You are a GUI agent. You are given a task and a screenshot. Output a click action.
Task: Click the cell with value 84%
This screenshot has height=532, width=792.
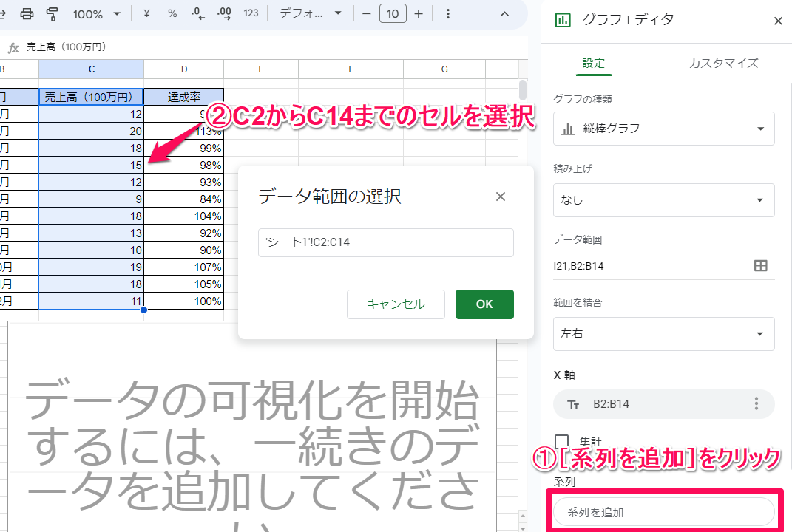pos(184,199)
